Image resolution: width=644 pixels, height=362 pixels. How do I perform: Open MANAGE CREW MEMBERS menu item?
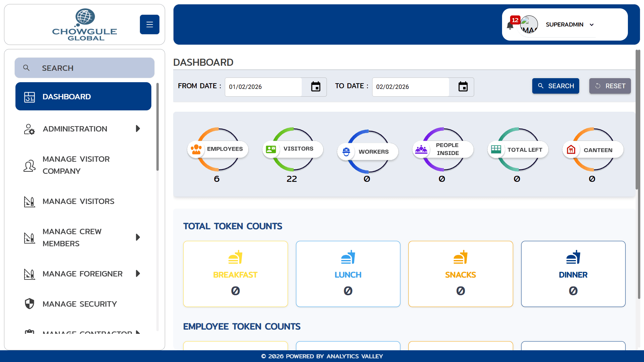83,238
